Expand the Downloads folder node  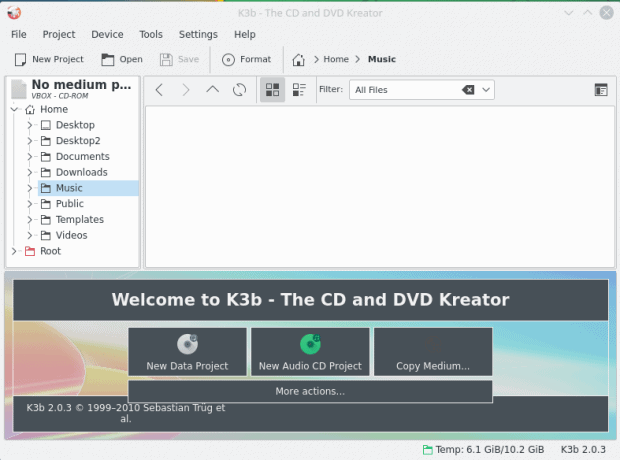[x=30, y=172]
